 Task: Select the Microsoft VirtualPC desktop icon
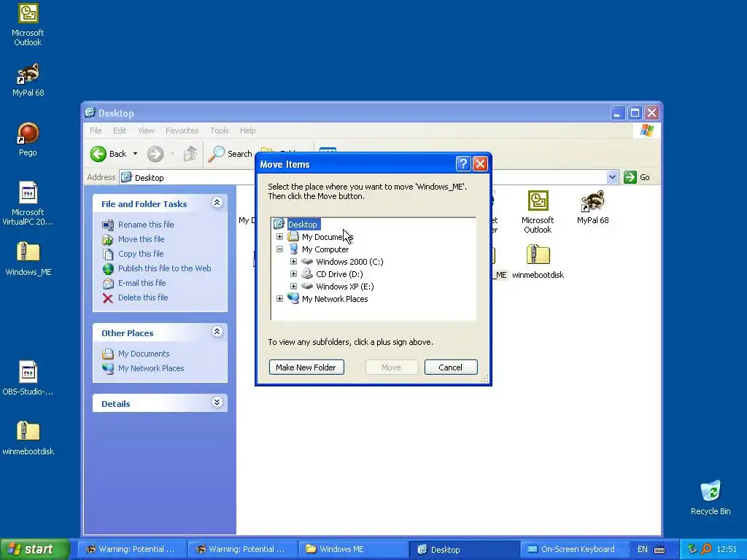point(28,204)
